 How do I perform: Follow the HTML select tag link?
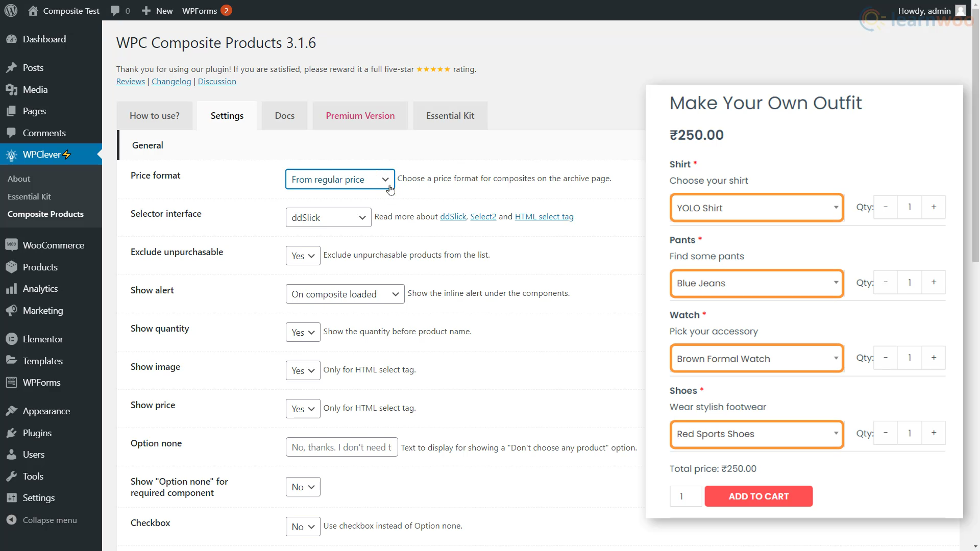pos(544,217)
